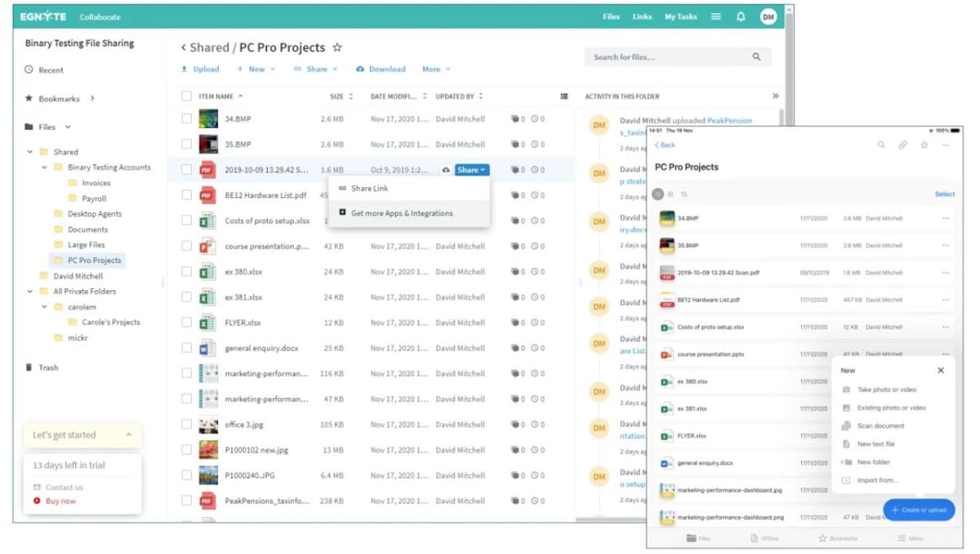980x554 pixels.
Task: Collapse the Let's get started panel
Action: pos(129,436)
